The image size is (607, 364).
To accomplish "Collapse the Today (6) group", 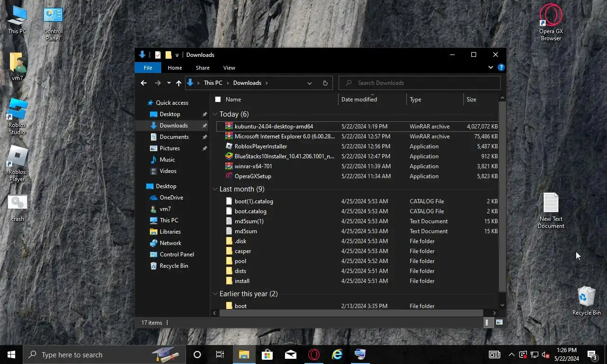I will [x=215, y=114].
